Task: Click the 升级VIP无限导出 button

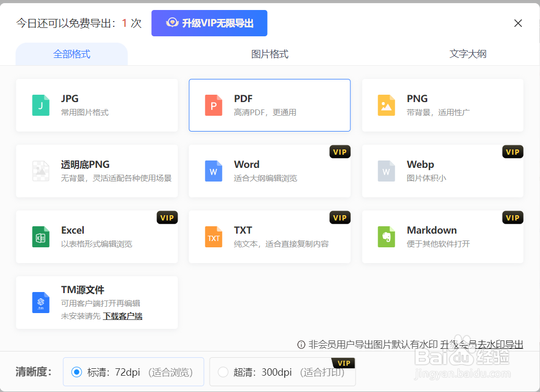Action: pyautogui.click(x=209, y=23)
